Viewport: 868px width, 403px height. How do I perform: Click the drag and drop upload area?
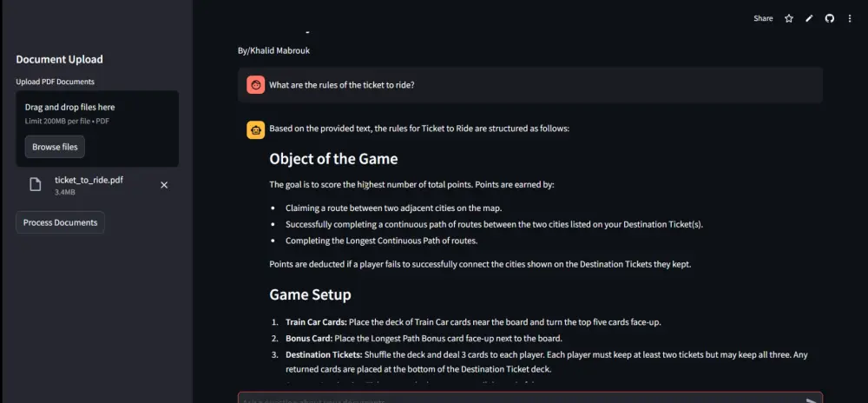[x=97, y=113]
